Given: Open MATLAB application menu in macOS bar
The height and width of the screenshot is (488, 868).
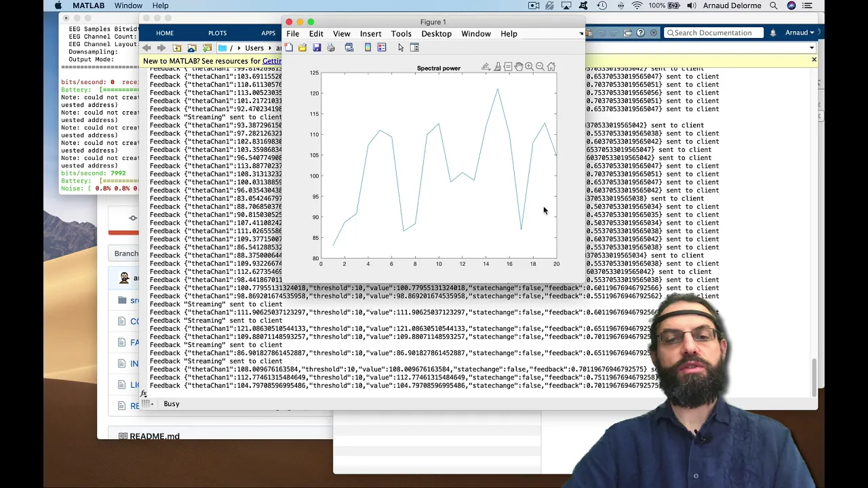Looking at the screenshot, I should 88,5.
